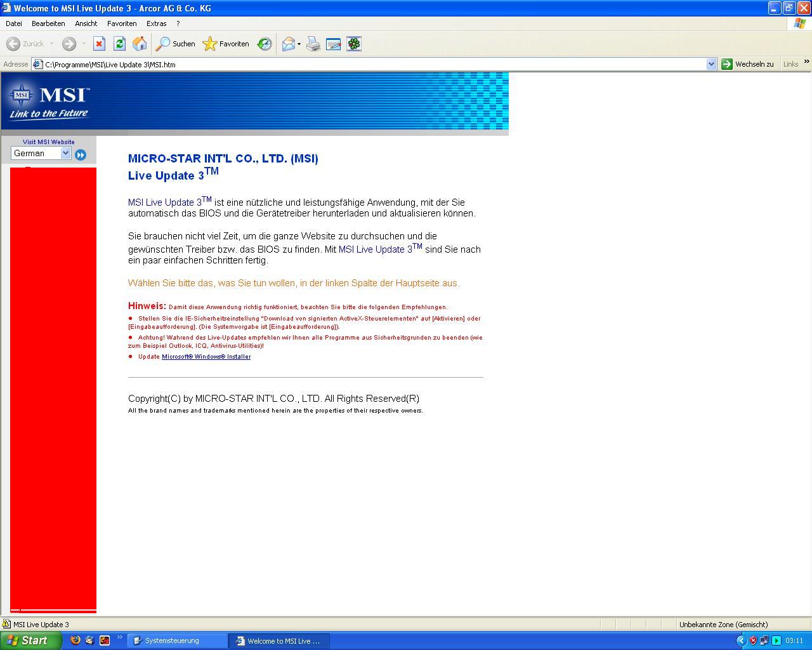Open the Extras menu
The width and height of the screenshot is (812, 650).
point(156,23)
